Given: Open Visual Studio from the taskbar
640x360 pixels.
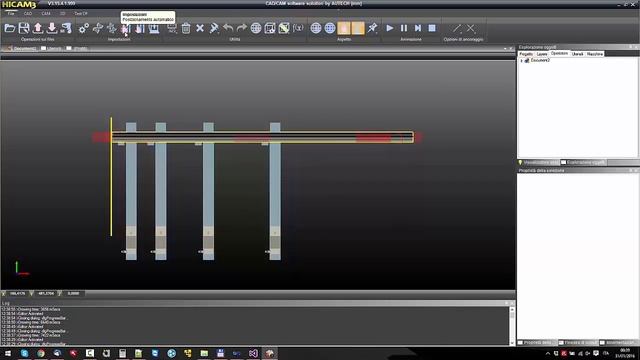Looking at the screenshot, I should click(x=253, y=353).
